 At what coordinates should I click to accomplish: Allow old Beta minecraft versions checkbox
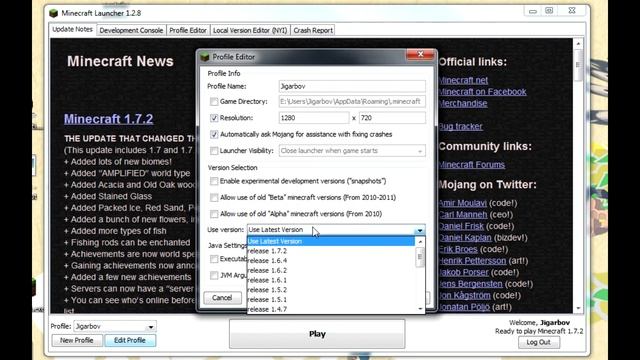[214, 198]
